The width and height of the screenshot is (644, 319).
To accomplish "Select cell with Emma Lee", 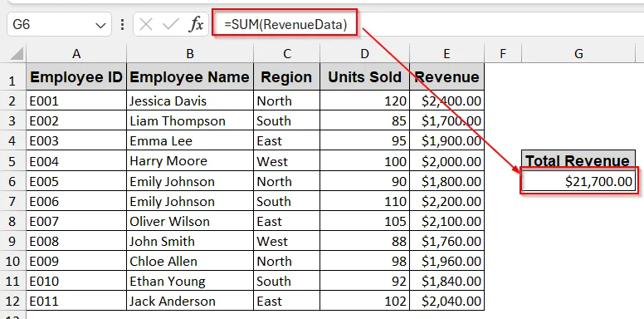I will [x=190, y=141].
